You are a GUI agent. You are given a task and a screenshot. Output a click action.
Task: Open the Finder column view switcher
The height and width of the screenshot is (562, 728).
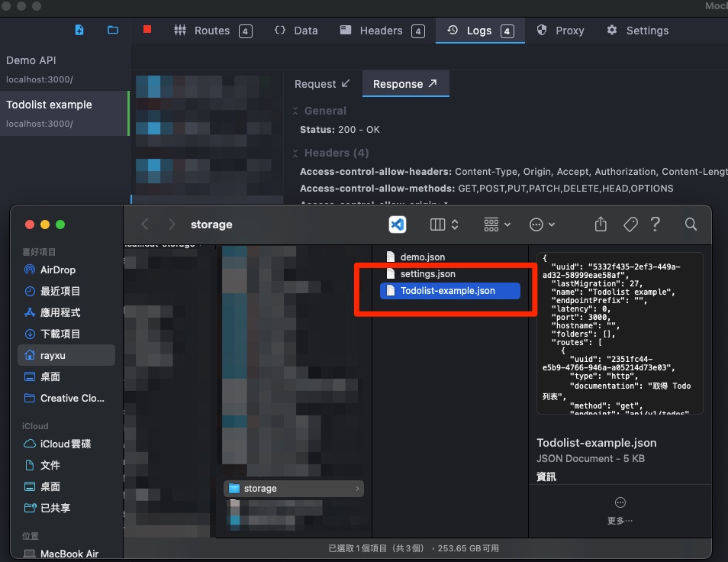click(x=444, y=224)
